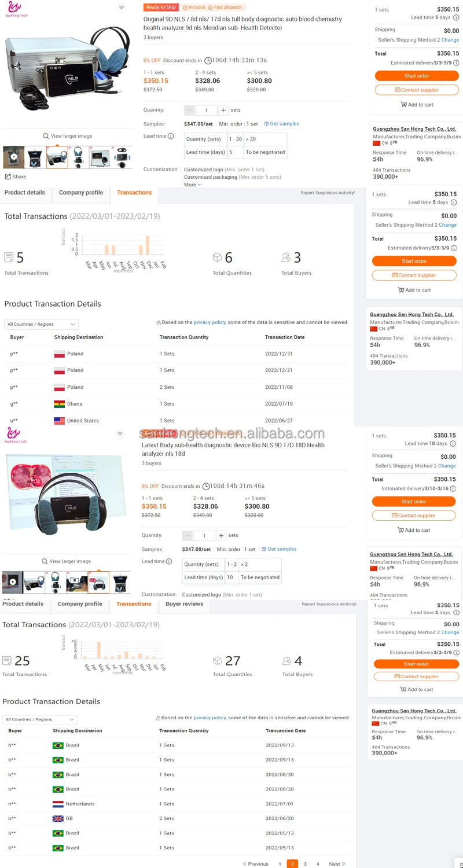Click info icon next to delivery 3/2-3/9
463x868 pixels.
[455, 652]
